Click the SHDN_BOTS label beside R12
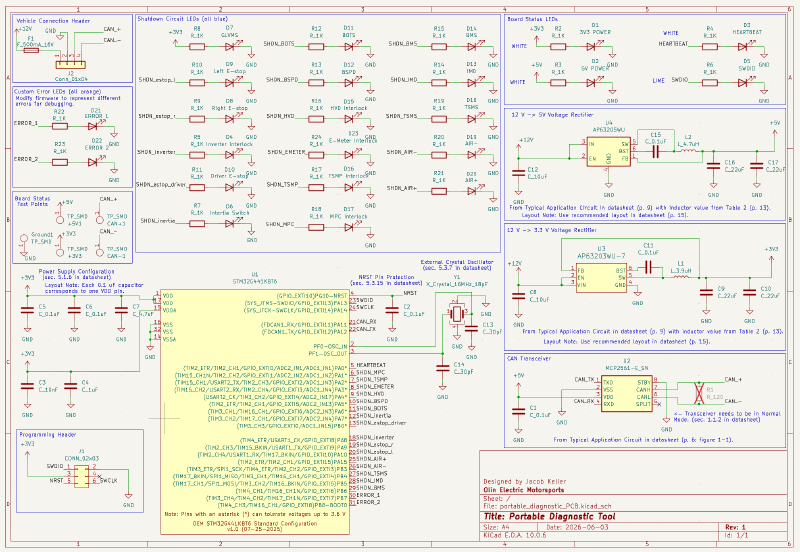The image size is (800, 552). pyautogui.click(x=279, y=44)
